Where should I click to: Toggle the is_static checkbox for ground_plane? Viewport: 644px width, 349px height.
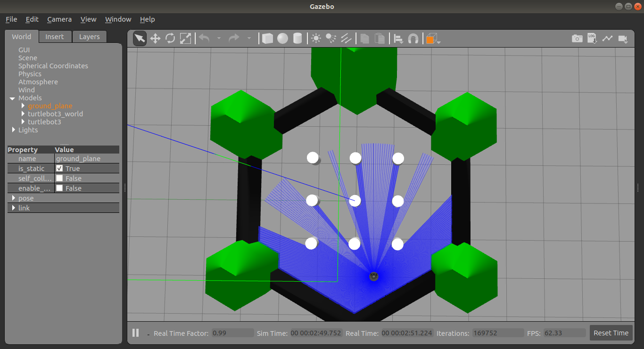(59, 168)
